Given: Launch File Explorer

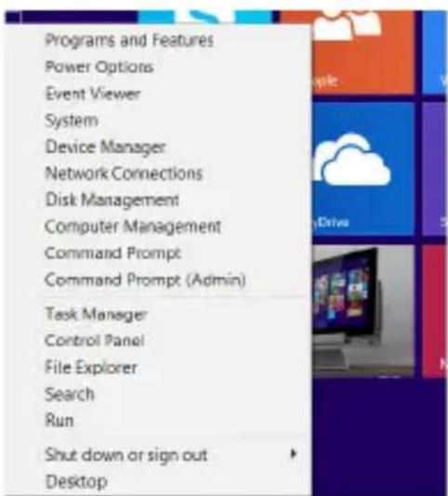Looking at the screenshot, I should [91, 368].
